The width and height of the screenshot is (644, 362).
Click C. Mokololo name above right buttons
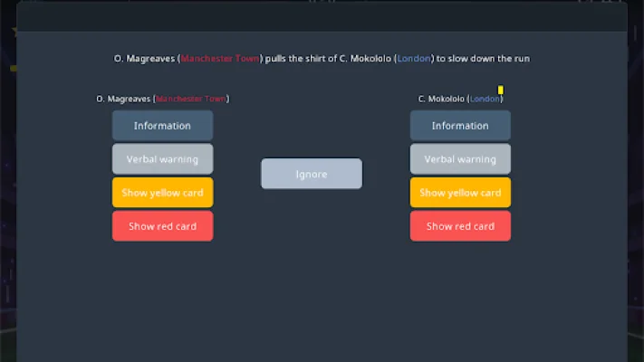tap(441, 100)
